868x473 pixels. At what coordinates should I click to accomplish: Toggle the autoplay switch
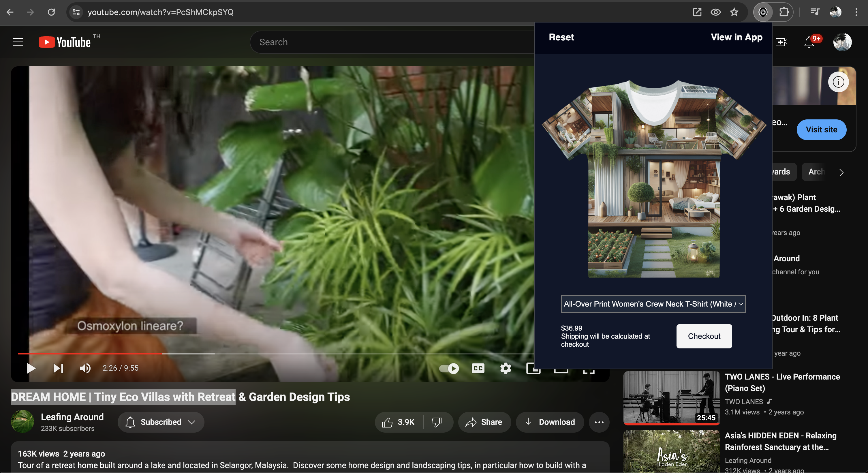[449, 368]
